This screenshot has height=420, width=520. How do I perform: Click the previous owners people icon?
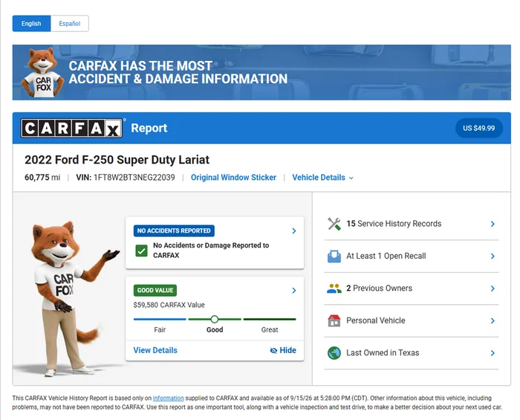pos(334,288)
